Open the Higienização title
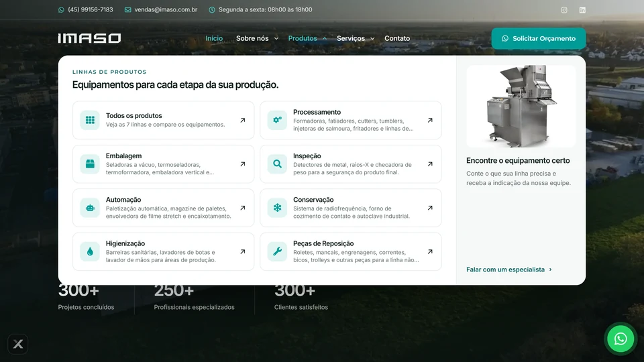The width and height of the screenshot is (644, 362). coord(125,244)
